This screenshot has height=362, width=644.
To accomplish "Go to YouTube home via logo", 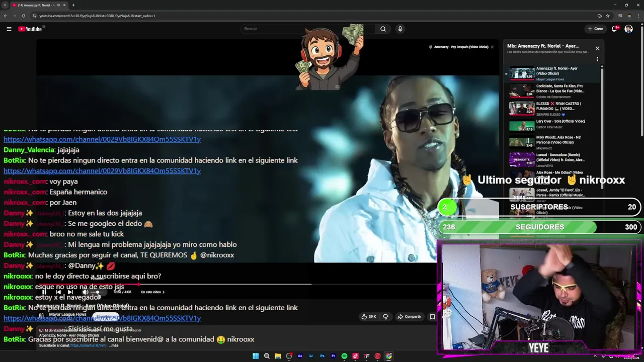I will pyautogui.click(x=30, y=29).
